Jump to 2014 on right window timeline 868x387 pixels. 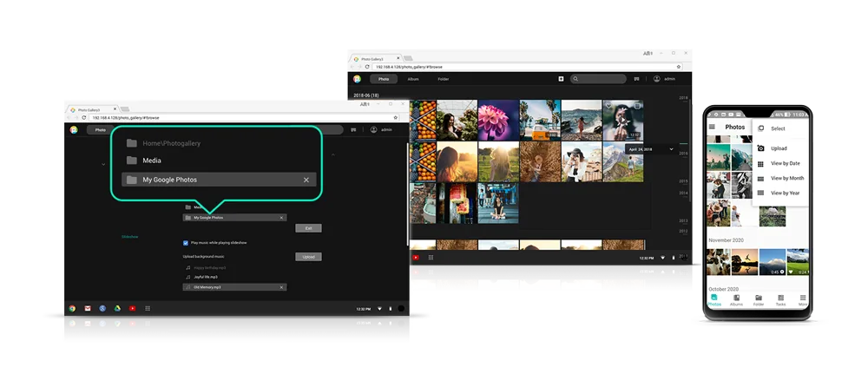click(x=684, y=193)
